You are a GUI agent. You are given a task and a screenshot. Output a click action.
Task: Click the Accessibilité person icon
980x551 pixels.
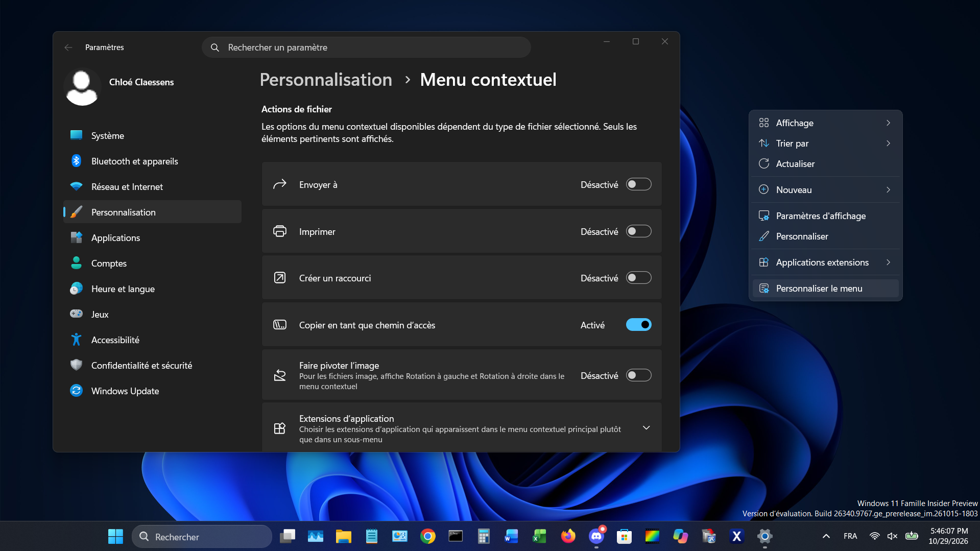tap(76, 340)
